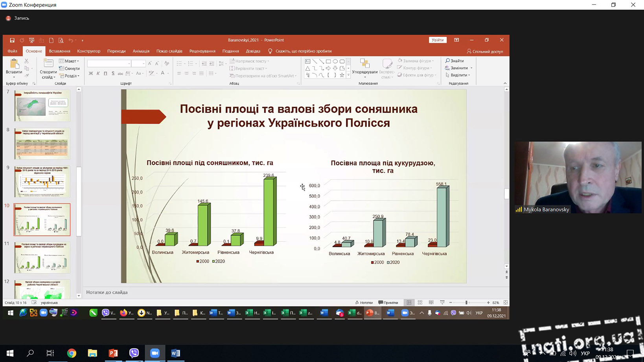Click the fit slide to window icon
Image resolution: width=644 pixels, height=362 pixels.
(506, 303)
